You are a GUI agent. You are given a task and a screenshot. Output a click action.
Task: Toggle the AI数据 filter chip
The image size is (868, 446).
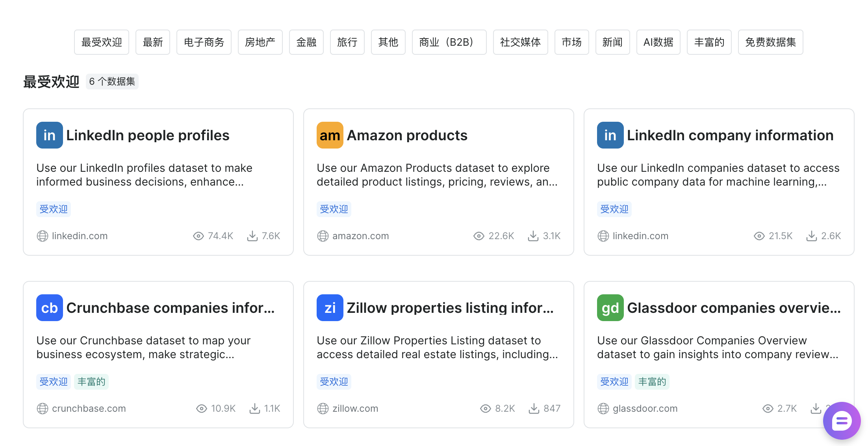(x=658, y=42)
